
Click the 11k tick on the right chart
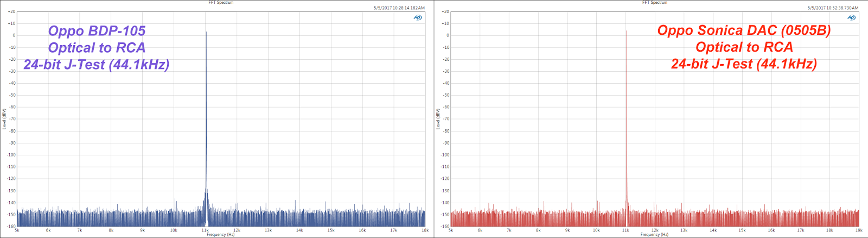coord(626,230)
